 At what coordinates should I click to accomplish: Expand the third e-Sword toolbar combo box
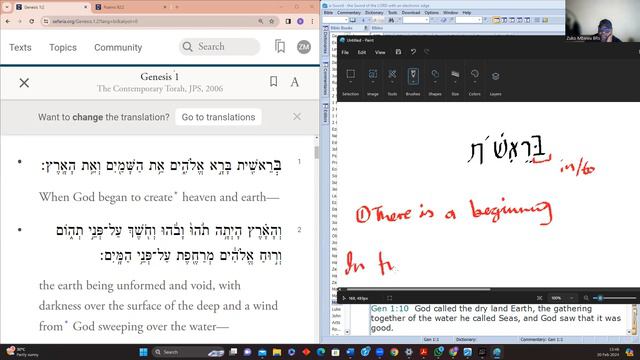pyautogui.click(x=480, y=20)
